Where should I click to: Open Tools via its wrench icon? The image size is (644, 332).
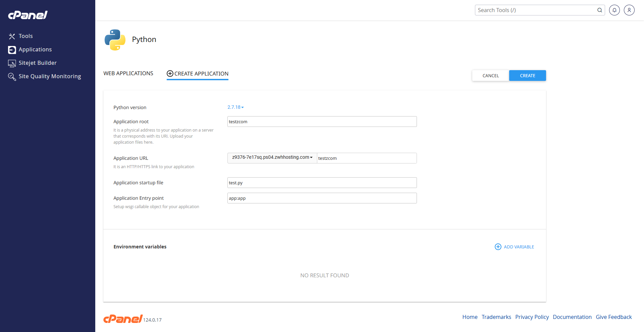point(12,36)
